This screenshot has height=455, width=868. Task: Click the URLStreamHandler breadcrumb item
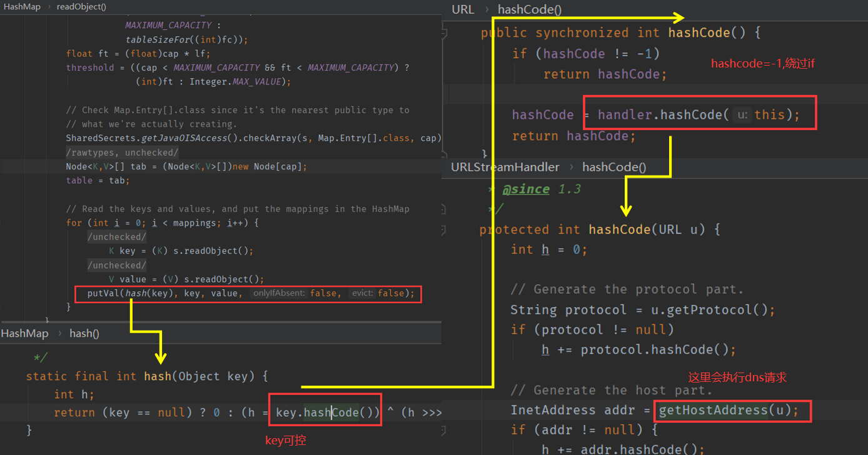(x=505, y=167)
